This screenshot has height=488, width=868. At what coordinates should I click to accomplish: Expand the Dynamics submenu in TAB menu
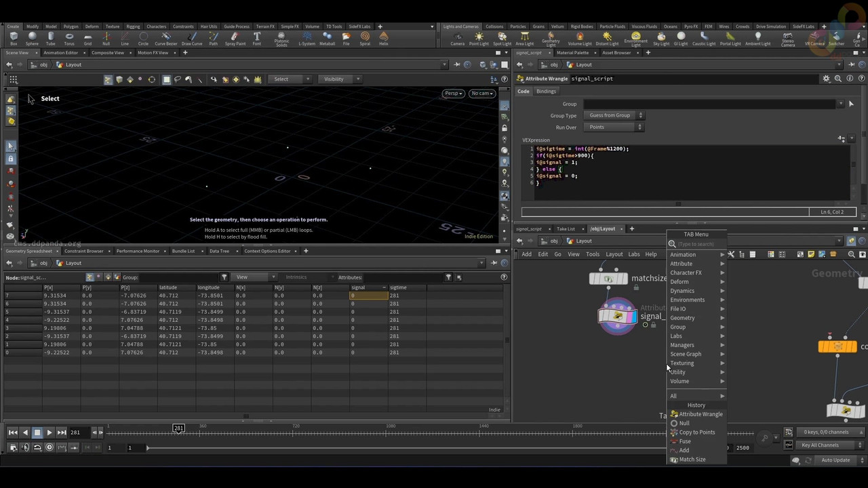point(696,291)
